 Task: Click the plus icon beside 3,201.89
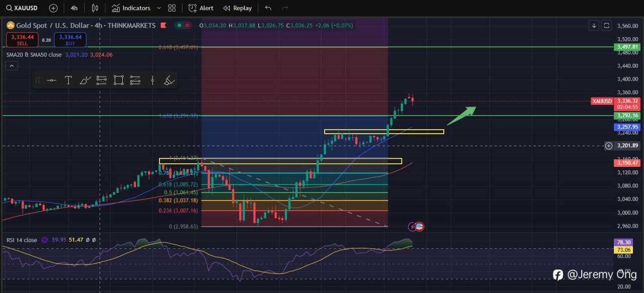[x=609, y=146]
